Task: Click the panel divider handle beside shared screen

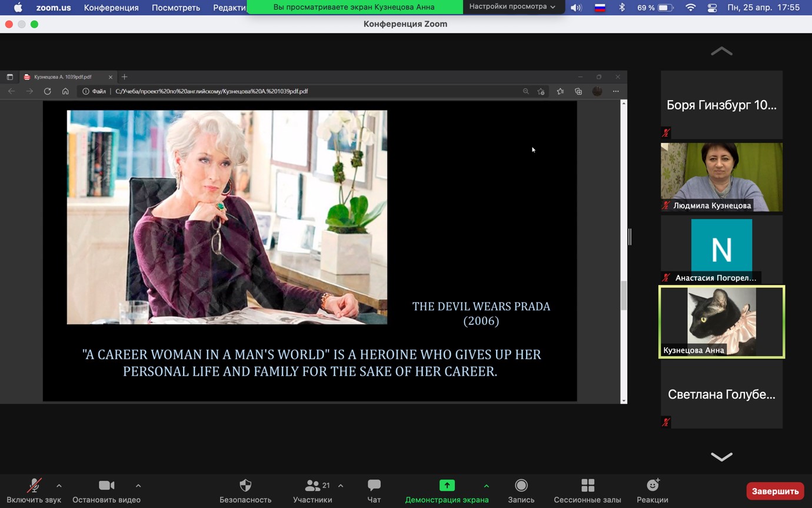Action: click(x=630, y=237)
